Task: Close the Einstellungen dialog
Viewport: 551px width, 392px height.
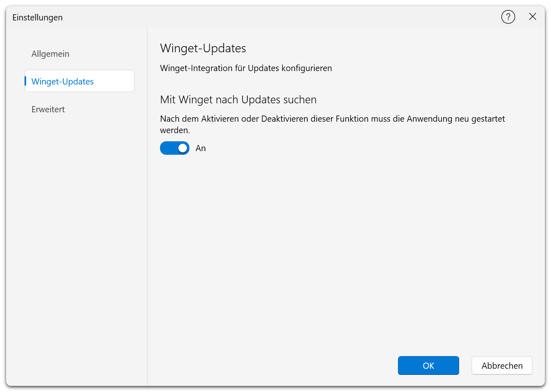Action: pos(533,17)
